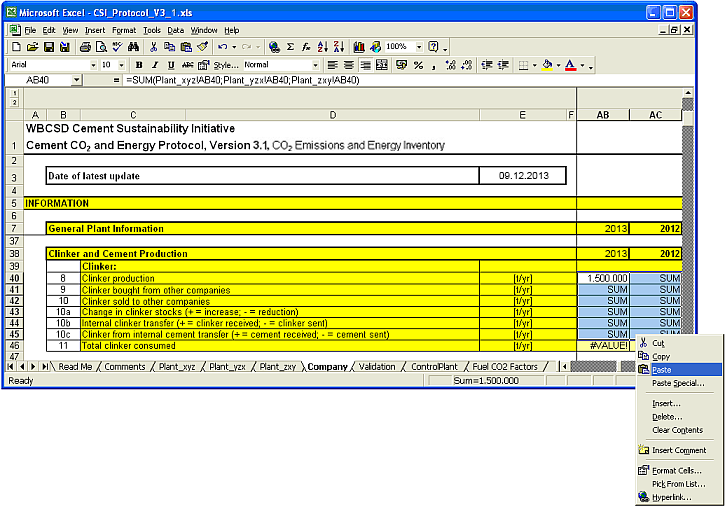Viewport: 725px width, 507px height.
Task: Apply Comma style to cells
Action: tap(434, 65)
